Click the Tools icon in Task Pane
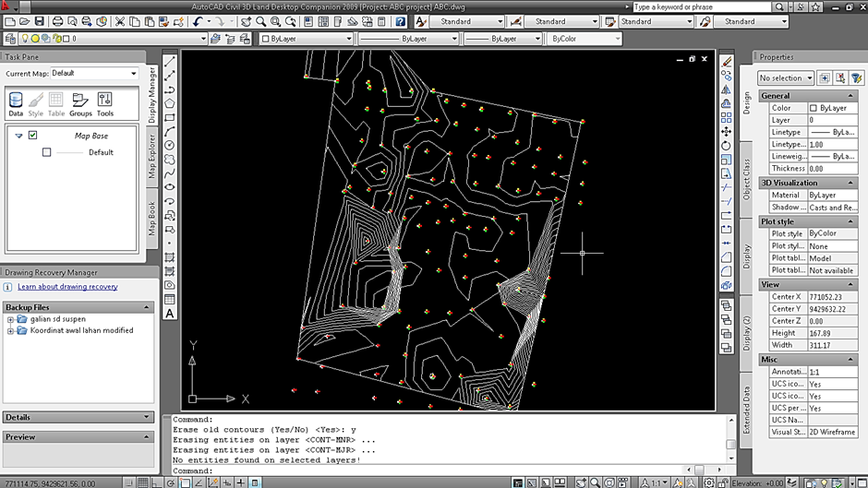The height and width of the screenshot is (488, 868). [104, 104]
